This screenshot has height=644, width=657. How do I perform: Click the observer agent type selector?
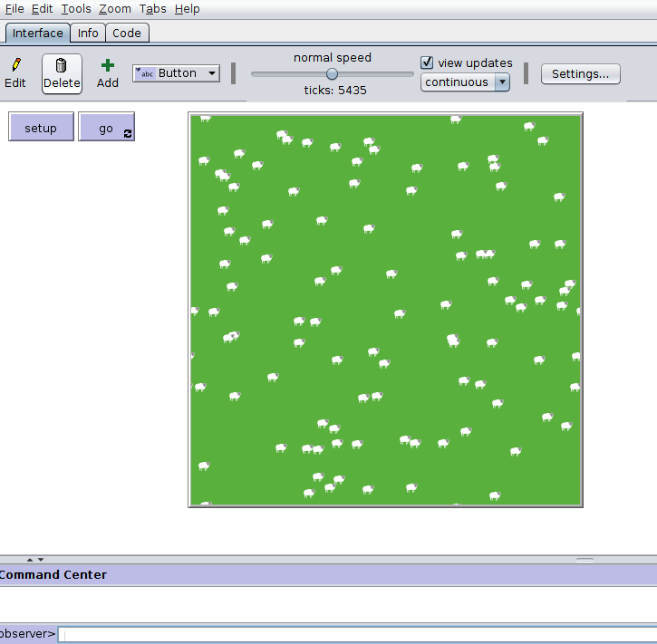click(x=28, y=634)
